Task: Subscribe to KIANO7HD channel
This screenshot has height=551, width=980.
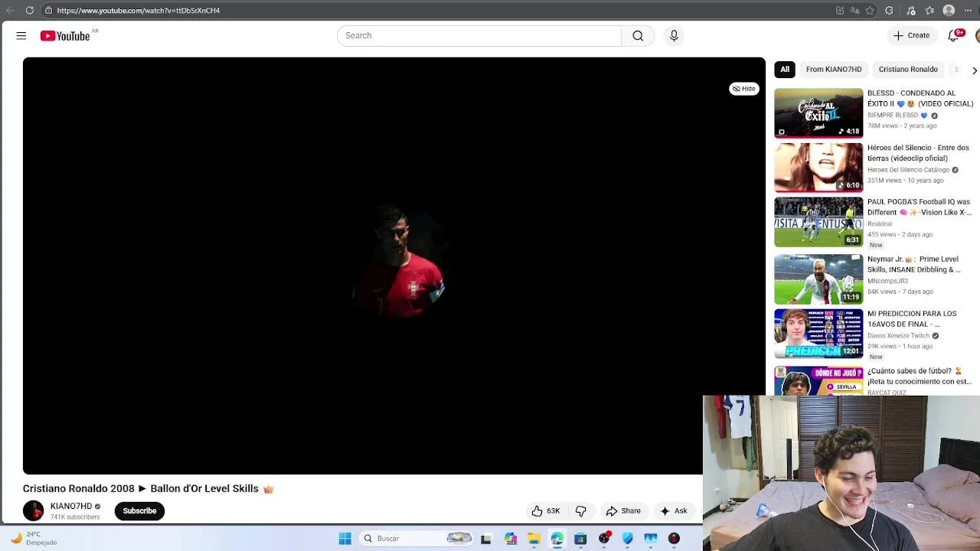Action: 139,511
